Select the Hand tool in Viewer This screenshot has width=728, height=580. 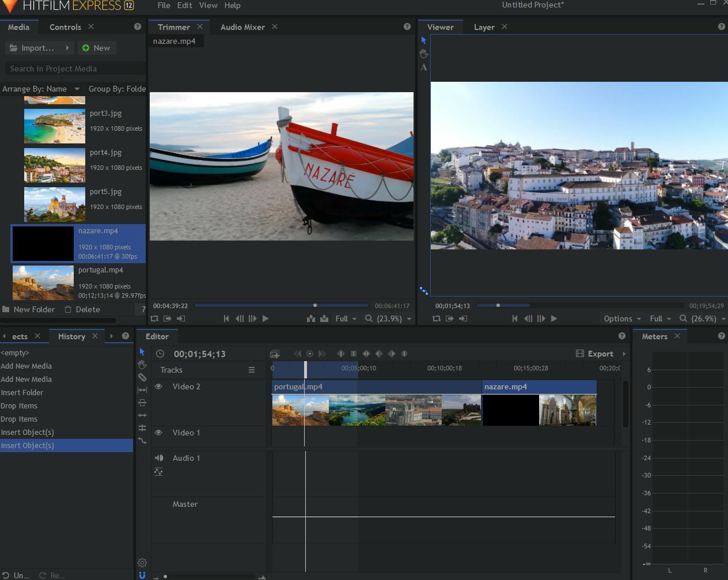click(x=424, y=54)
